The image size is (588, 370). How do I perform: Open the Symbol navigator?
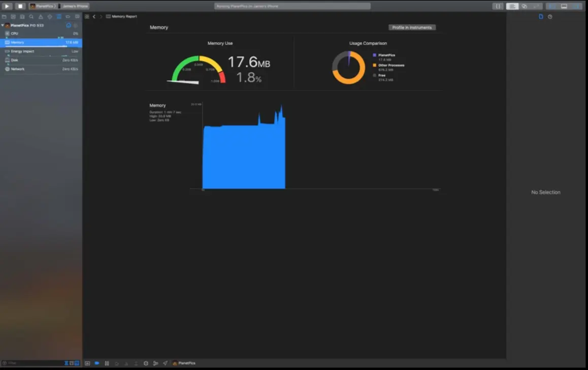(22, 16)
